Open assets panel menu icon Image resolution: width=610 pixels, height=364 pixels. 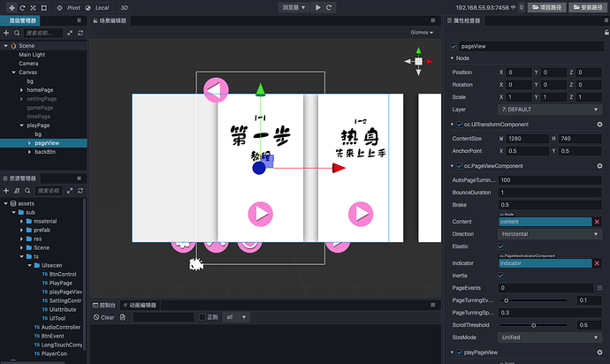pos(79,178)
